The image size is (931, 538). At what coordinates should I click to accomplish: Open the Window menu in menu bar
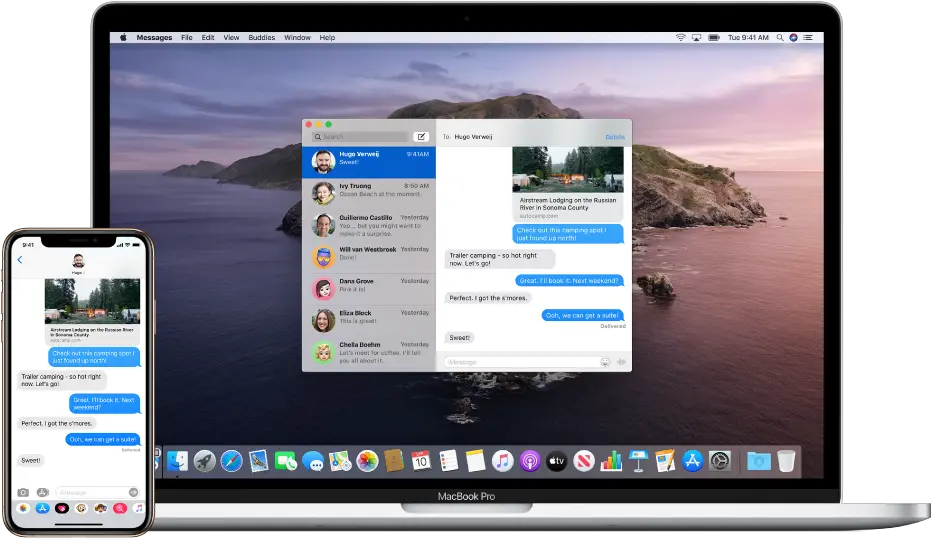coord(297,37)
